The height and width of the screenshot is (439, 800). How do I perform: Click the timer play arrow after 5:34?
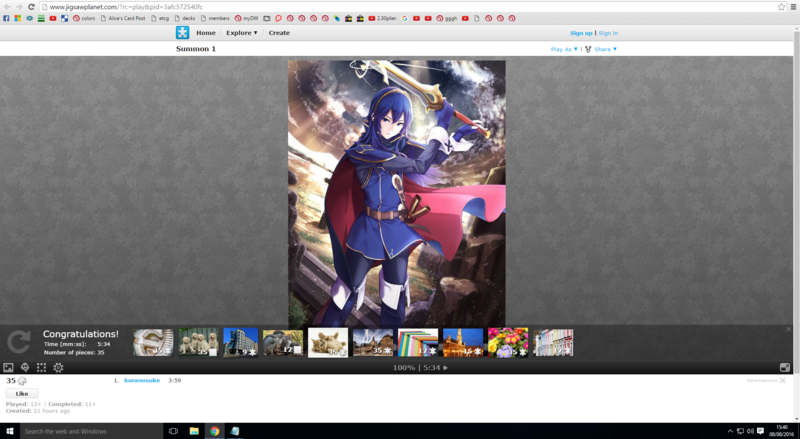[x=445, y=368]
